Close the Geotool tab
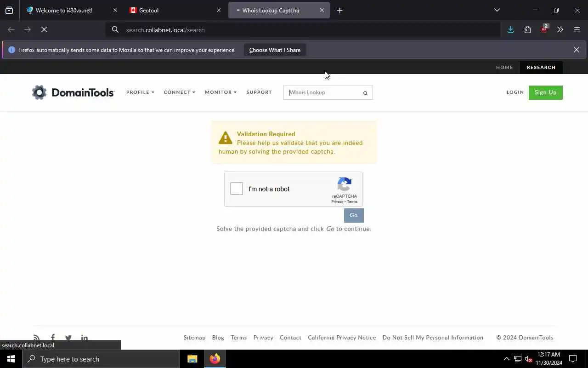This screenshot has height=368, width=588. [x=218, y=10]
